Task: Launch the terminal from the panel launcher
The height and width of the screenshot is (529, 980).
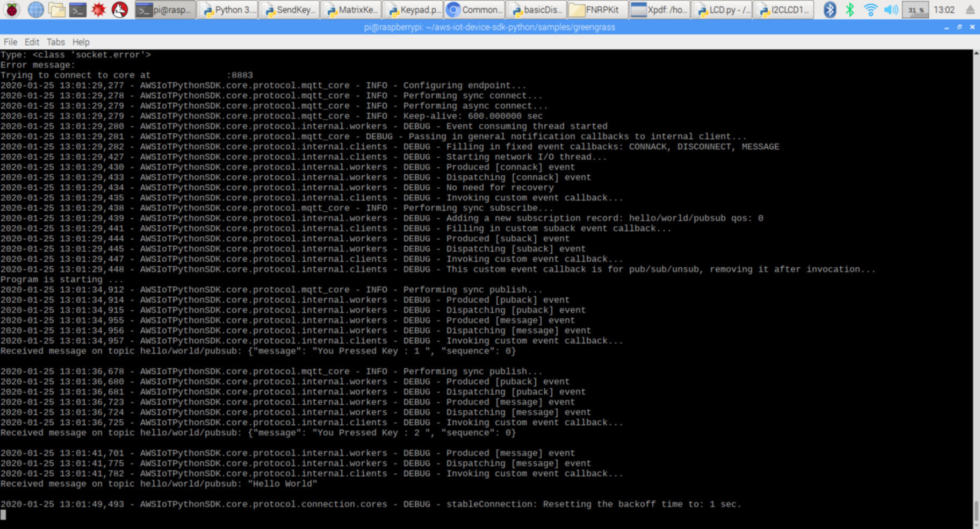Action: 78,10
